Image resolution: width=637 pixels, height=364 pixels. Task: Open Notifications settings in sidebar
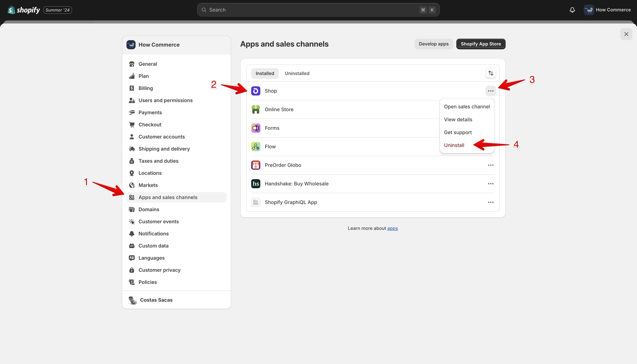pos(176,234)
